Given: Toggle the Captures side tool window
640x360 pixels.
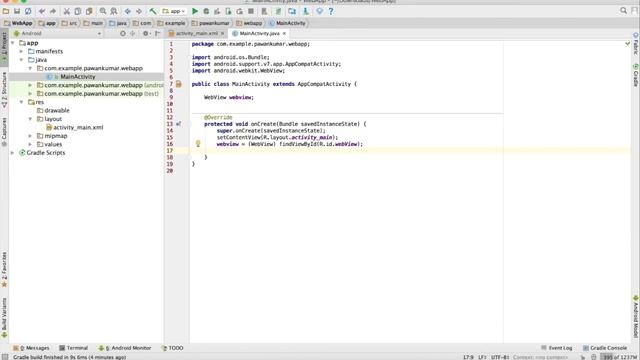Looking at the screenshot, I should click(4, 132).
